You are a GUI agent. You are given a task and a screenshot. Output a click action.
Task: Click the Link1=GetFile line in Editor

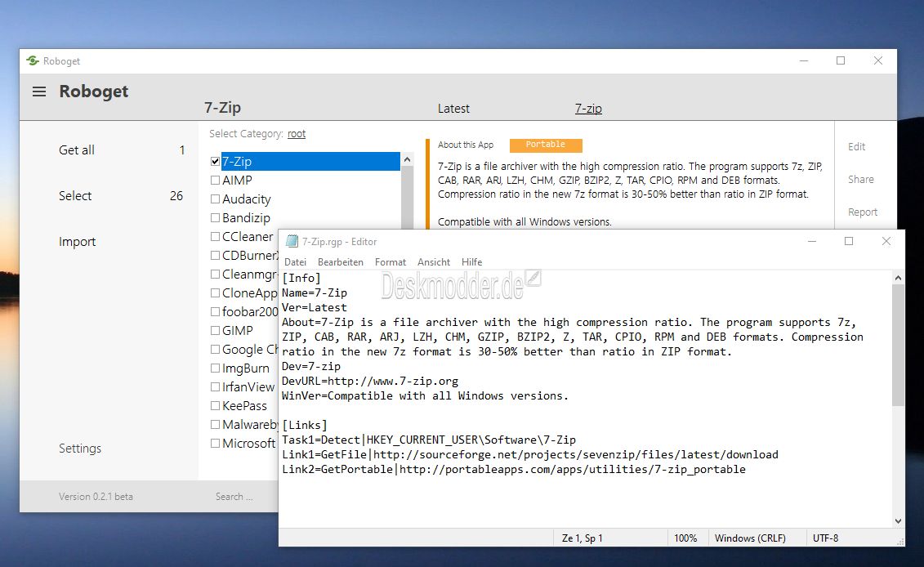pyautogui.click(x=530, y=455)
